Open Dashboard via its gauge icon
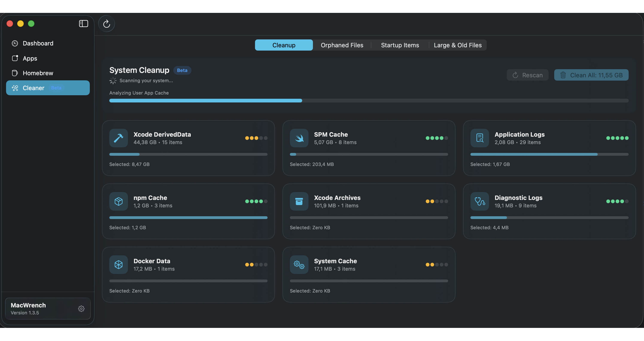The width and height of the screenshot is (644, 341). point(15,43)
